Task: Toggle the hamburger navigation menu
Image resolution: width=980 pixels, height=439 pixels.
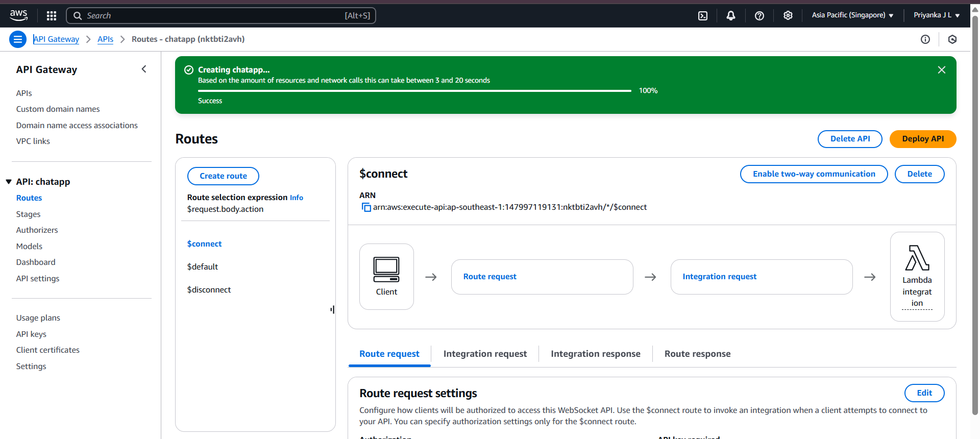Action: [18, 39]
